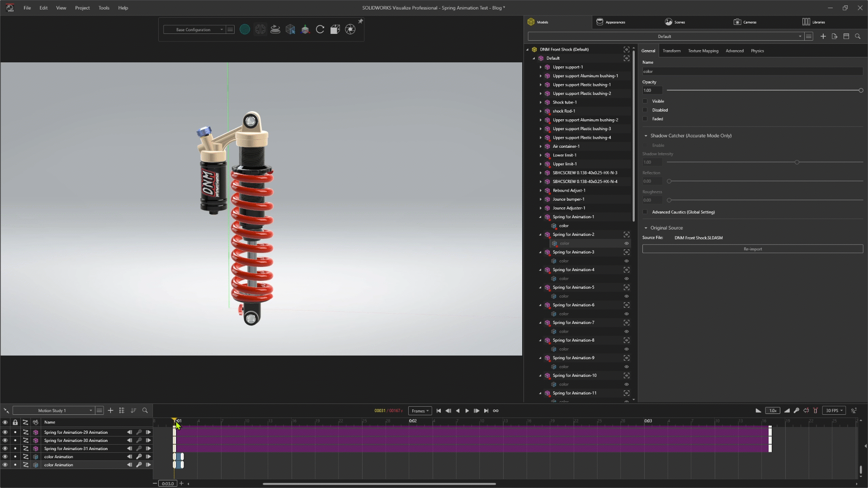Play the animation forward
The image size is (868, 488).
[x=467, y=411]
